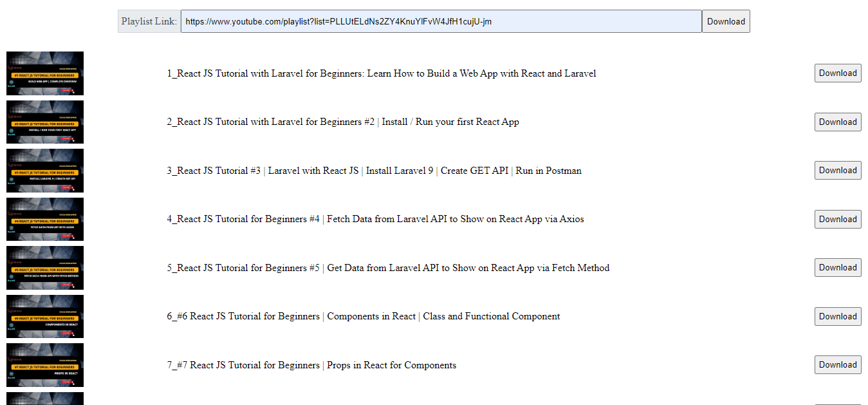The image size is (868, 405).
Task: Click the Download button beside the playlist link
Action: 726,21
